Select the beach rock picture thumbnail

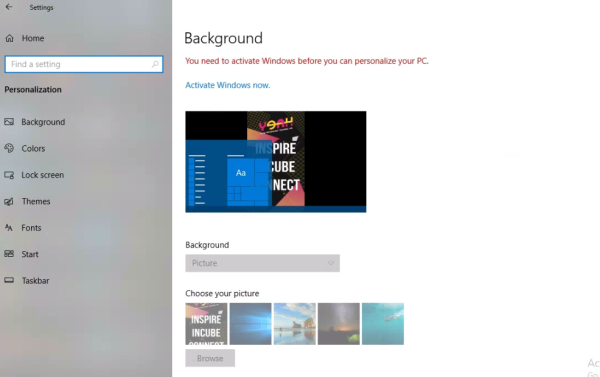point(295,324)
